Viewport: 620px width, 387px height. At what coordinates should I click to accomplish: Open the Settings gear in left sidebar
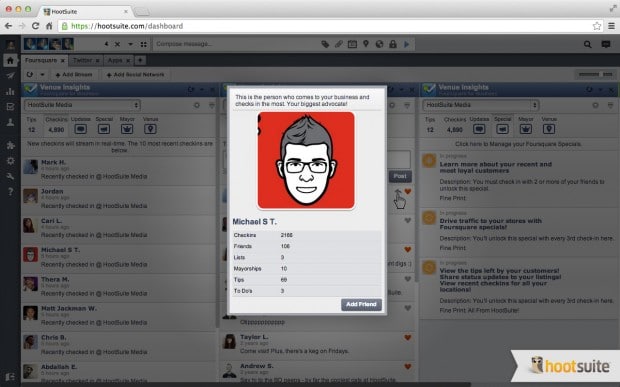10,160
